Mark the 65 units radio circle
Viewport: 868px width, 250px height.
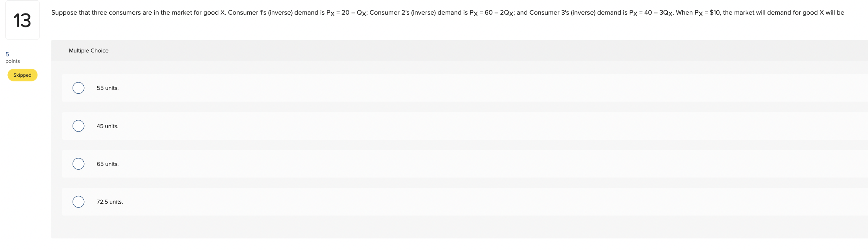coord(78,164)
